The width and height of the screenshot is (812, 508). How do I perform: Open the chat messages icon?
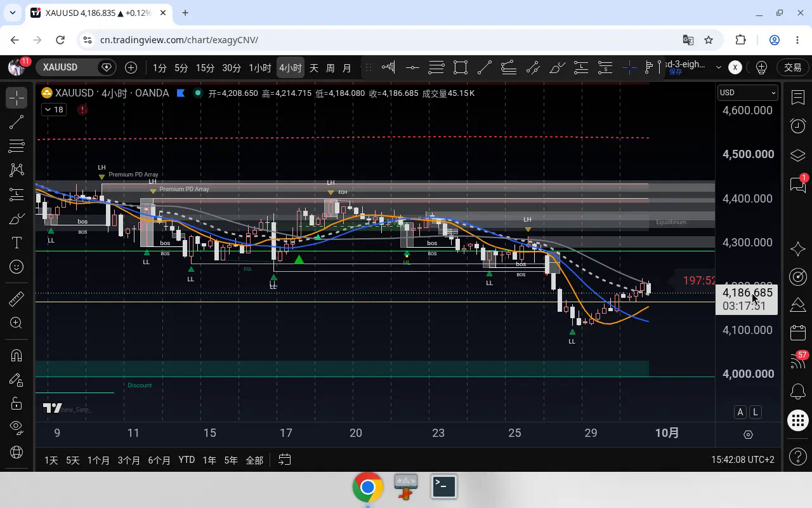point(798,184)
